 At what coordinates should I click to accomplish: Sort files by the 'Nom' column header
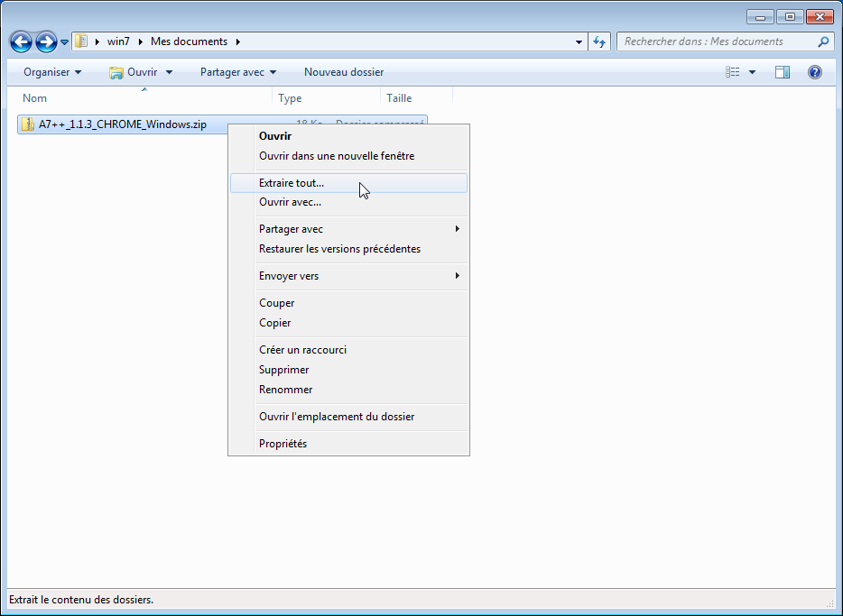(x=36, y=98)
